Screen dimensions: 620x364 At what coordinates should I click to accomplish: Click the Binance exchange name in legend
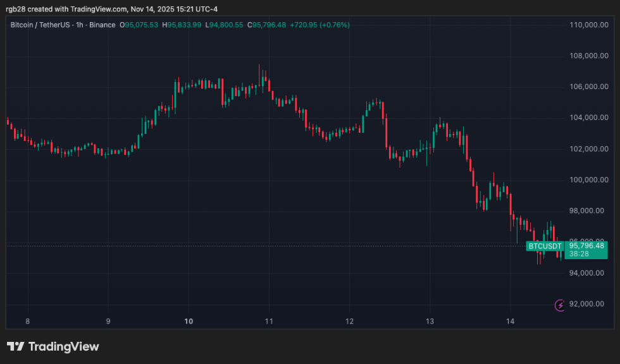(104, 25)
